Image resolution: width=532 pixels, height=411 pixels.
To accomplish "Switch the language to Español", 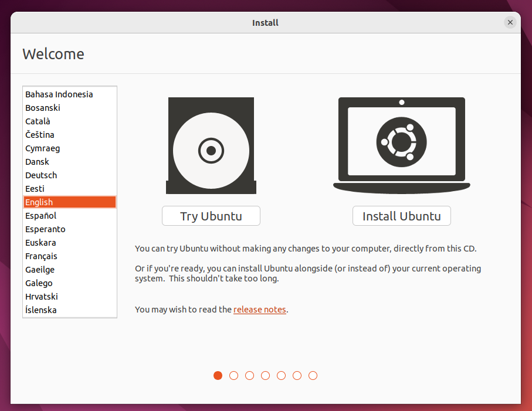I will click(41, 216).
